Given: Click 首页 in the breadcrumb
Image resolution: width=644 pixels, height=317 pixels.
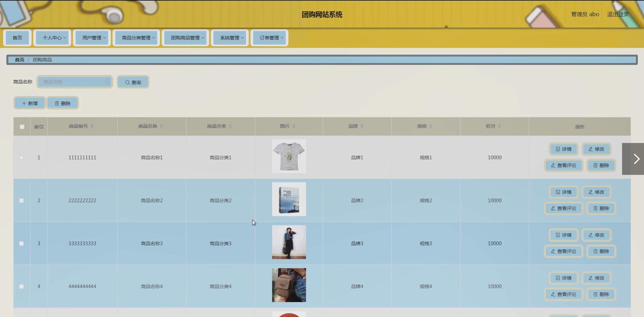Looking at the screenshot, I should coord(20,60).
